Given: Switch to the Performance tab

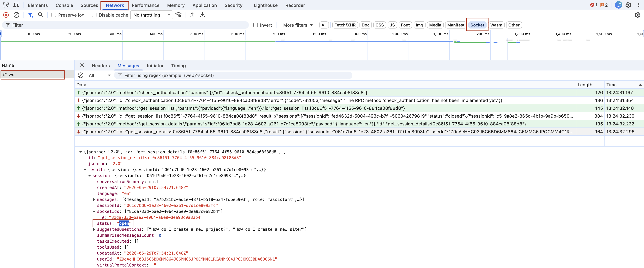Looking at the screenshot, I should pos(146,5).
